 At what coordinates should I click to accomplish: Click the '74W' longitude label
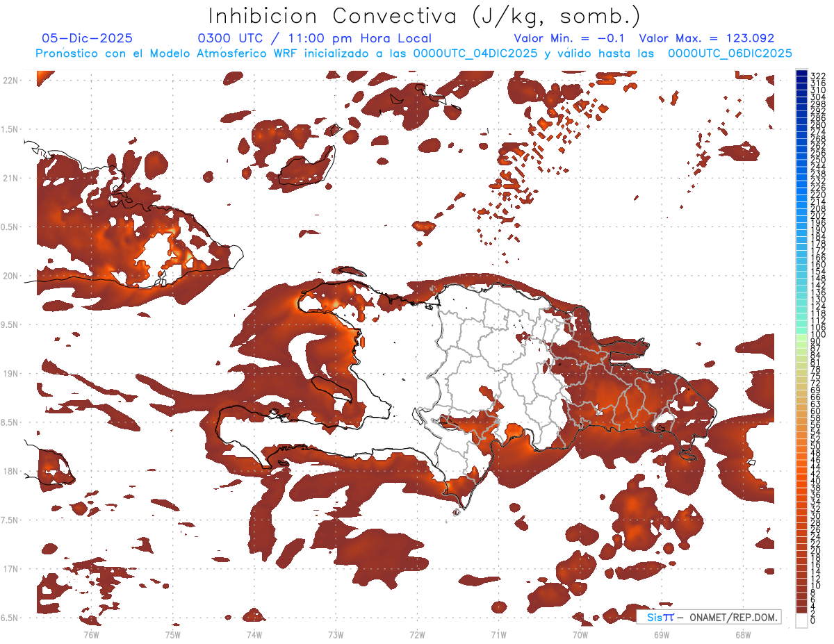point(254,634)
